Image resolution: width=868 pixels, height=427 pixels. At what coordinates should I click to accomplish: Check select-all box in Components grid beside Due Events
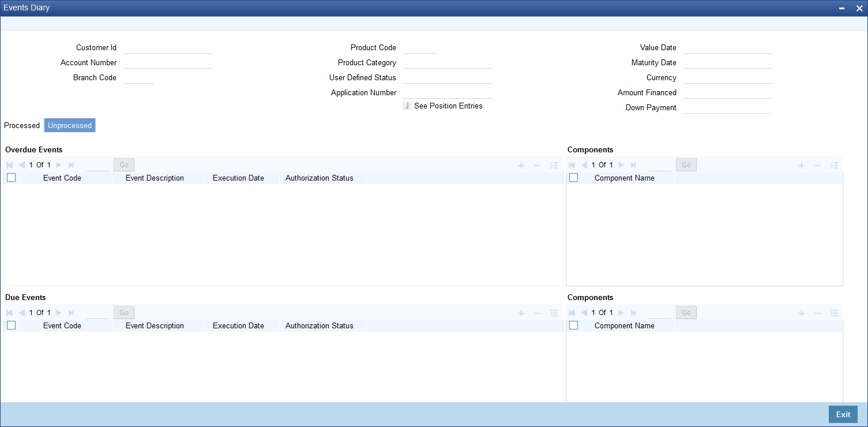573,325
